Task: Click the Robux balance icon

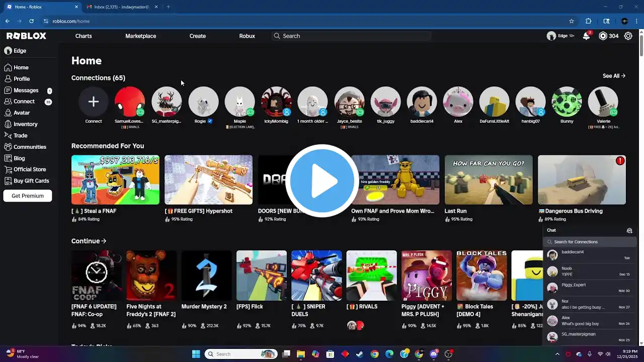Action: [603, 36]
